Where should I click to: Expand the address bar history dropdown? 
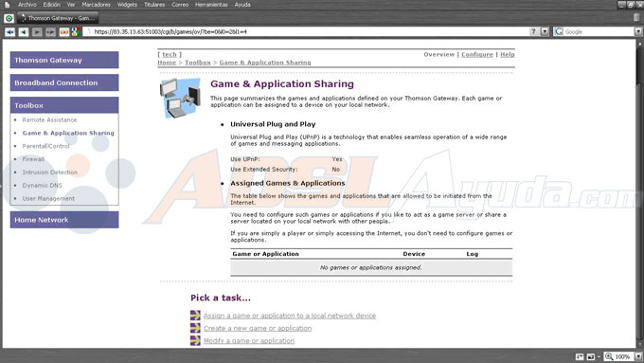point(545,31)
